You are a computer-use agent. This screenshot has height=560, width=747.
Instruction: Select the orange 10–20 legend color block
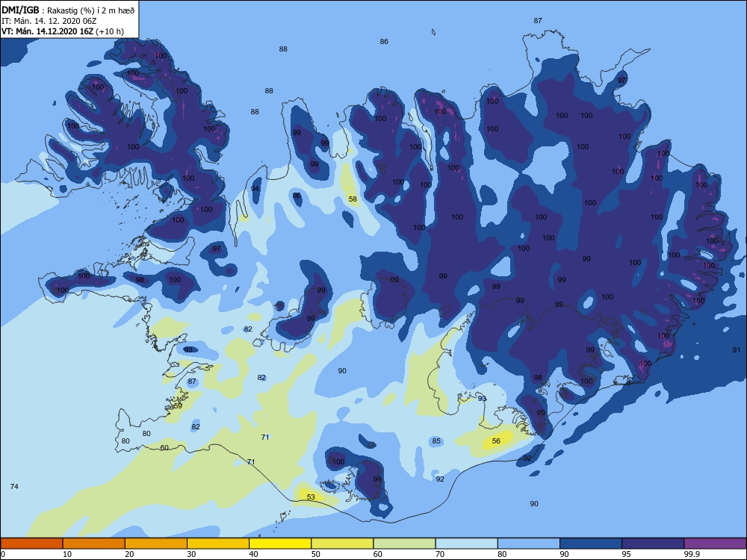[x=94, y=544]
